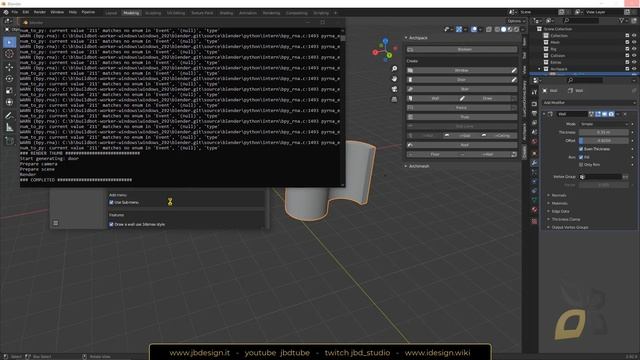Toggle camera view with the camera icon

pos(394,89)
